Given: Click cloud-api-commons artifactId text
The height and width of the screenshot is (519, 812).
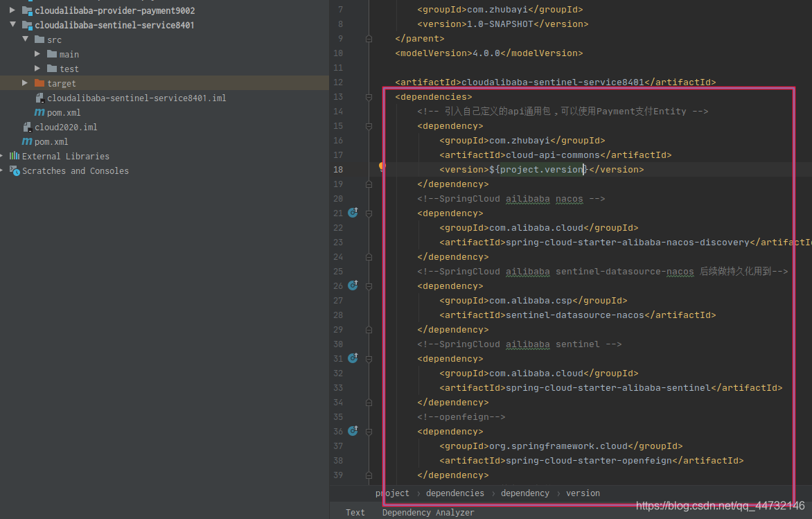Looking at the screenshot, I should (553, 155).
